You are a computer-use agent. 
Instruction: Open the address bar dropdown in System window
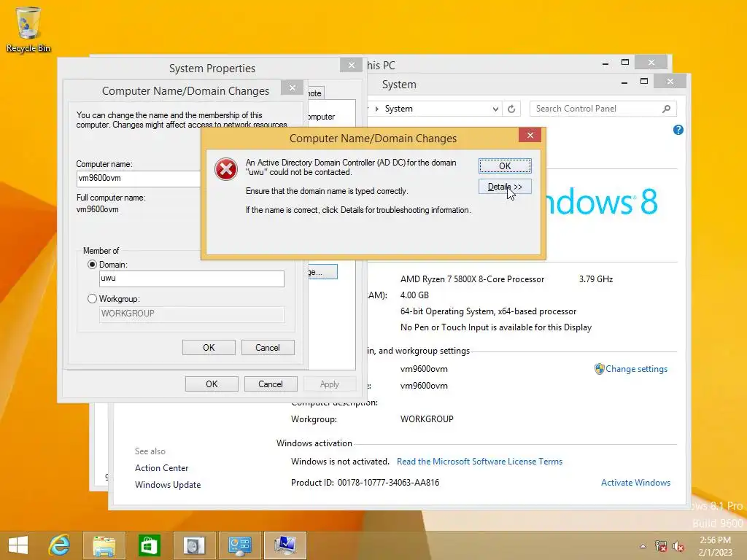495,109
